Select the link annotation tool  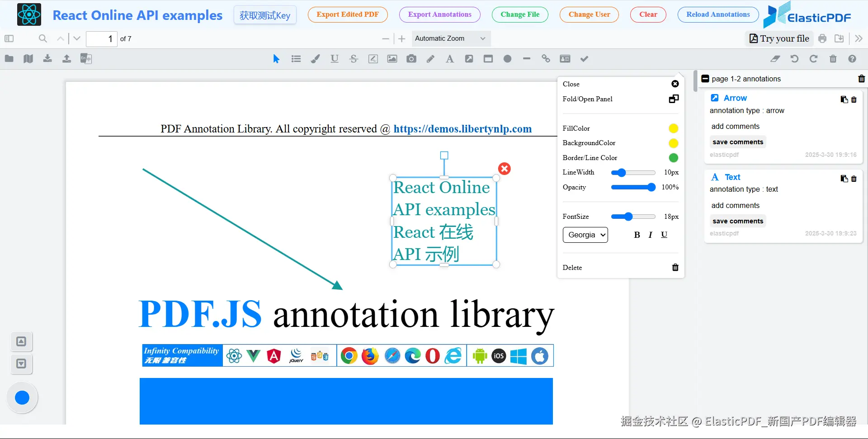[x=546, y=59]
